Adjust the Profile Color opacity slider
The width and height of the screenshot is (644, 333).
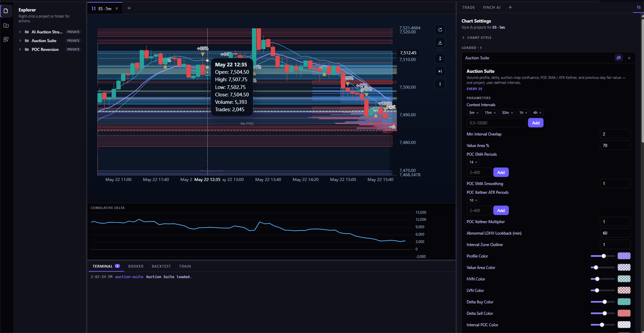603,256
